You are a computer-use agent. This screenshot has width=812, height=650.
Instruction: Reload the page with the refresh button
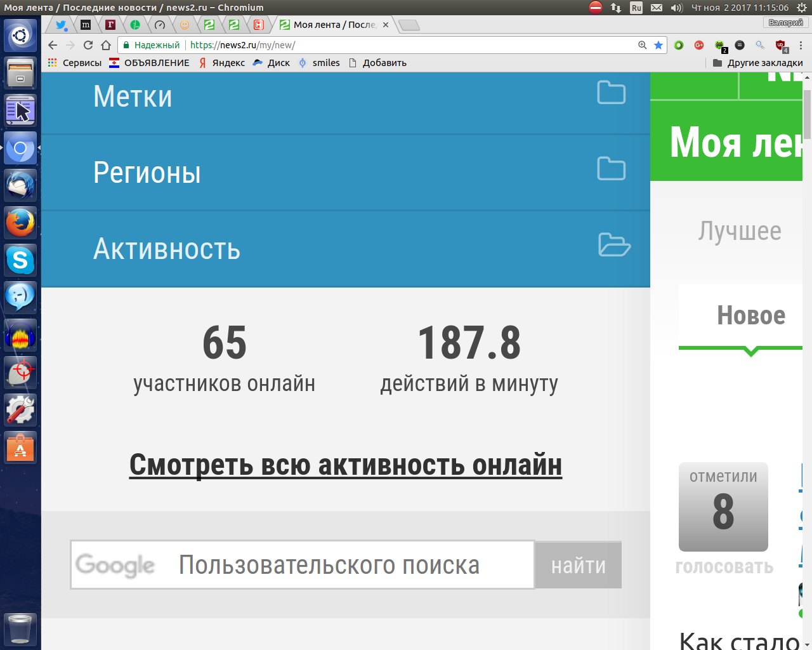pyautogui.click(x=88, y=45)
